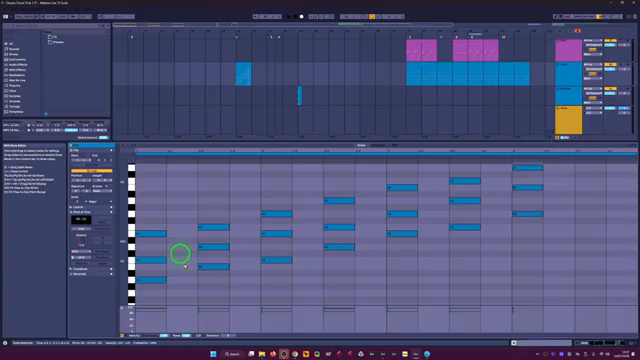Viewport: 640px width, 360px height.
Task: Switch to the Notes tab
Action: click(x=361, y=145)
